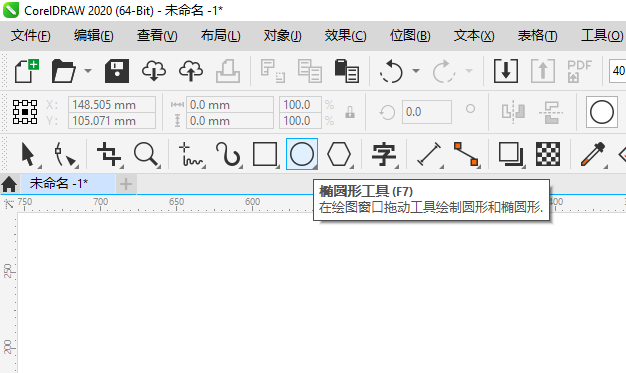This screenshot has height=373, width=626.
Task: Select the Artistic Media tool
Action: point(228,155)
